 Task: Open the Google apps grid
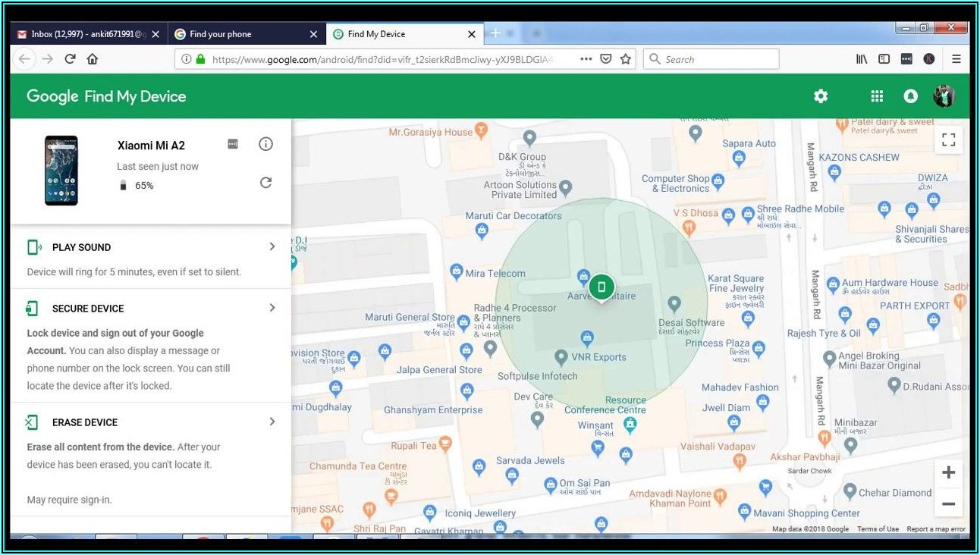pos(877,96)
